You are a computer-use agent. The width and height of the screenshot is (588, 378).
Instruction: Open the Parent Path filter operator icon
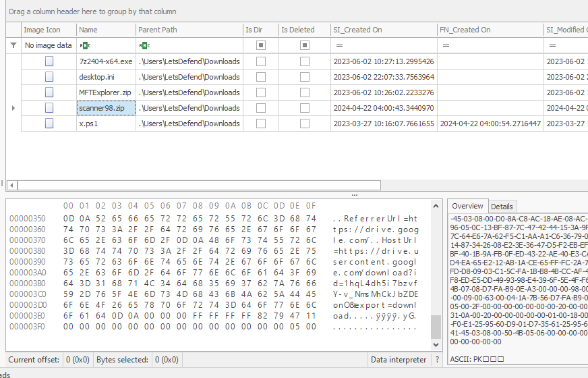144,45
